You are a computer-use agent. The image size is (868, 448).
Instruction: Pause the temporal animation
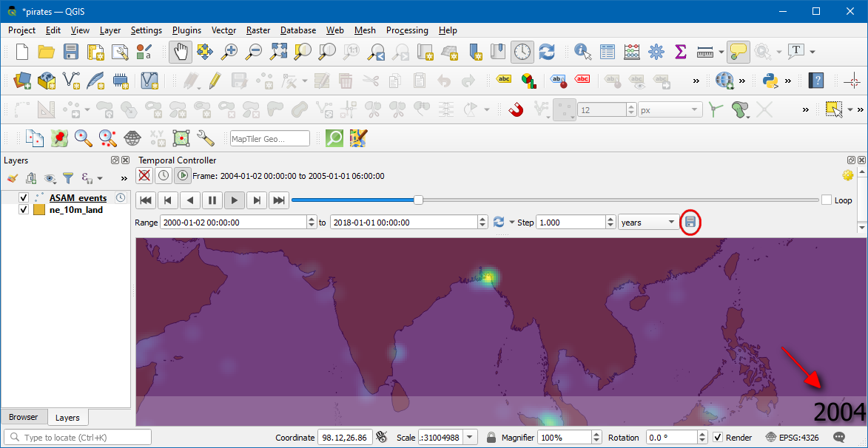(212, 200)
